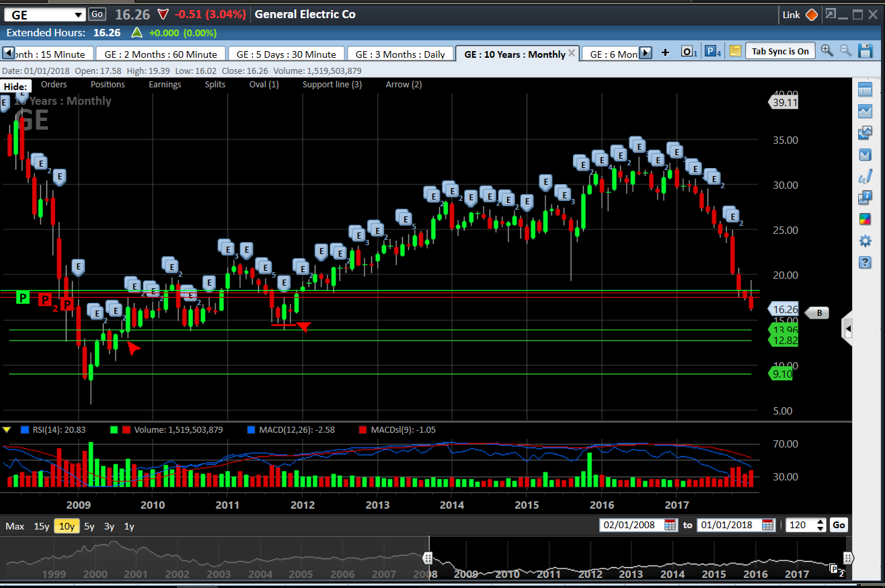This screenshot has width=885, height=588.
Task: Open the color palette icon
Action: pos(865,219)
